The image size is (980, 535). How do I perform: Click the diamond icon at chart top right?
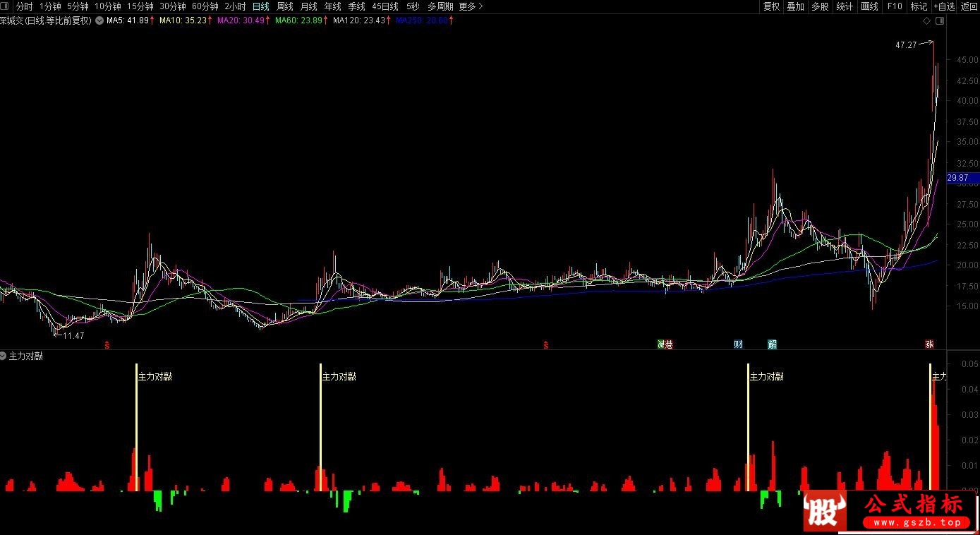[x=927, y=21]
